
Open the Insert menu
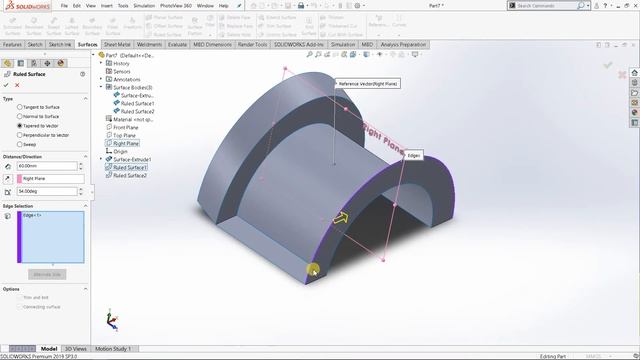[107, 6]
